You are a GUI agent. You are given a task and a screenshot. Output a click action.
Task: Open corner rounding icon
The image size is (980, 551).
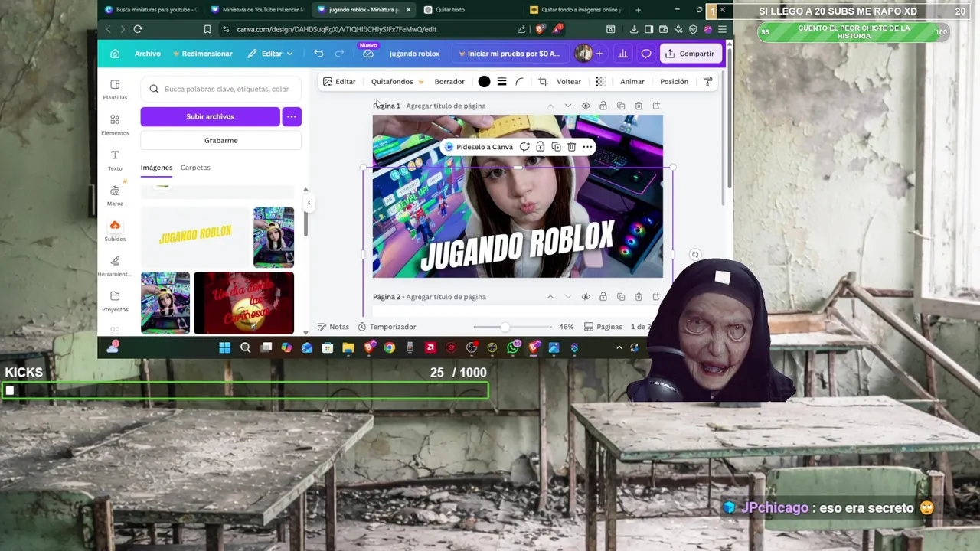(x=520, y=81)
